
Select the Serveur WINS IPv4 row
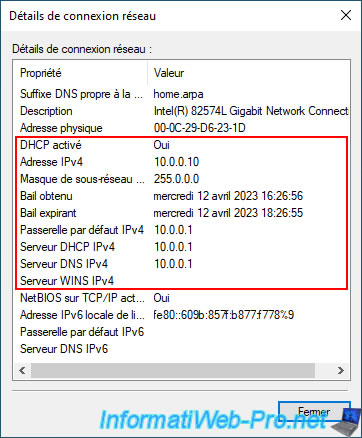[x=182, y=281]
